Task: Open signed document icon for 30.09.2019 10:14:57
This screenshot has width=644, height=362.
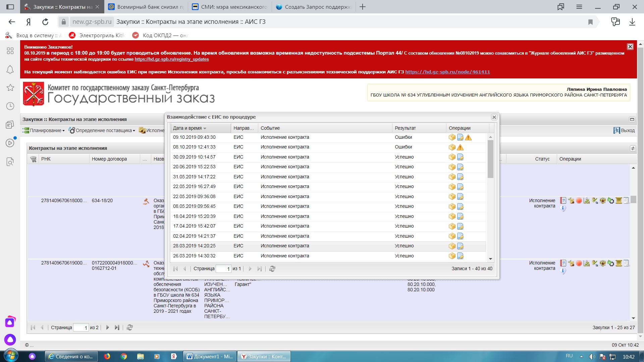Action: [x=460, y=157]
